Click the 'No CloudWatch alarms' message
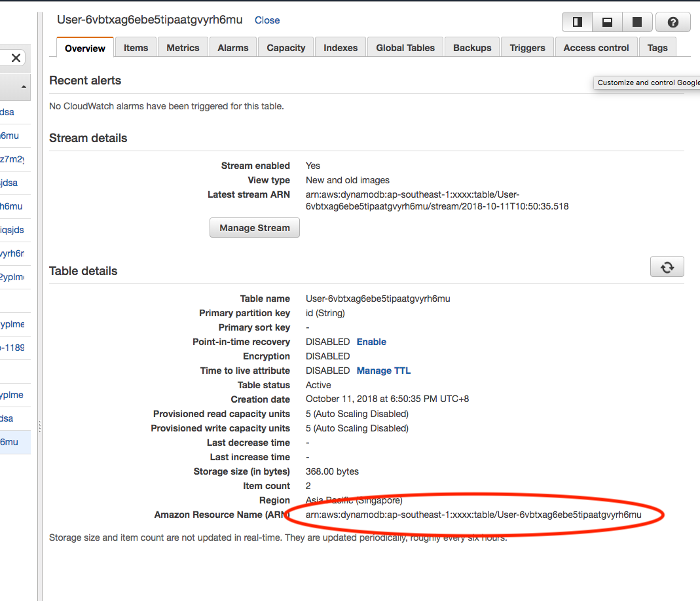The width and height of the screenshot is (700, 601). click(166, 106)
